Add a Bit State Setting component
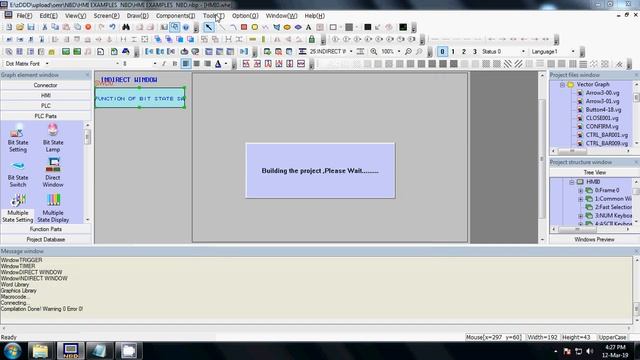Image resolution: width=640 pixels, height=360 pixels. coord(18,138)
